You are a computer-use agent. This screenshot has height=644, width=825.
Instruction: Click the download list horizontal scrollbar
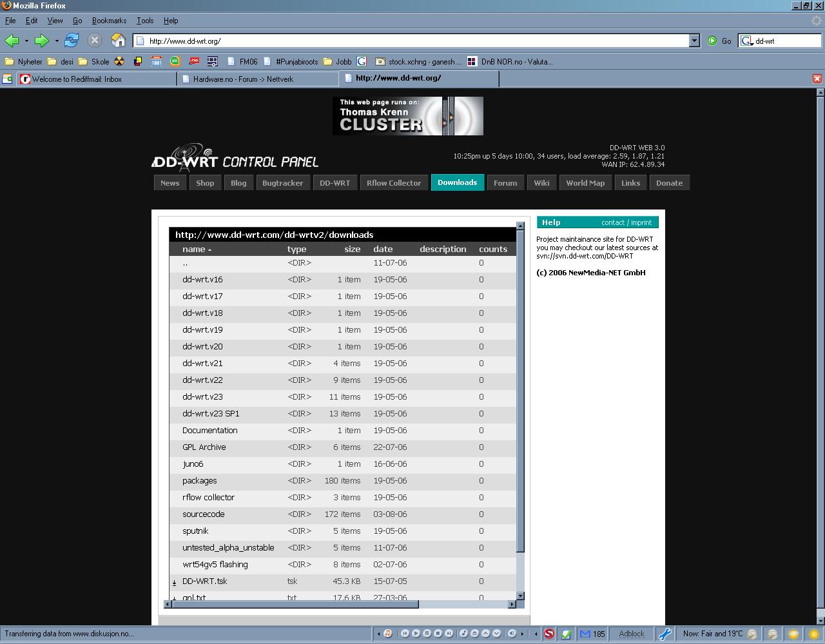pos(295,604)
